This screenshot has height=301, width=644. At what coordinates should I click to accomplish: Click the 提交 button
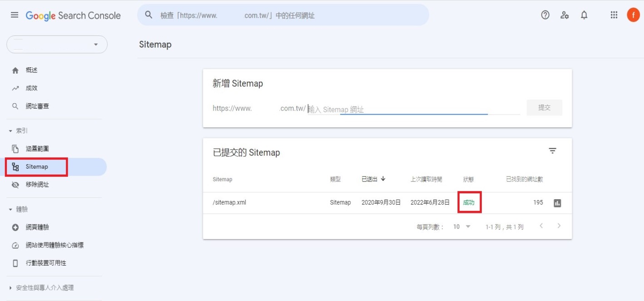544,108
